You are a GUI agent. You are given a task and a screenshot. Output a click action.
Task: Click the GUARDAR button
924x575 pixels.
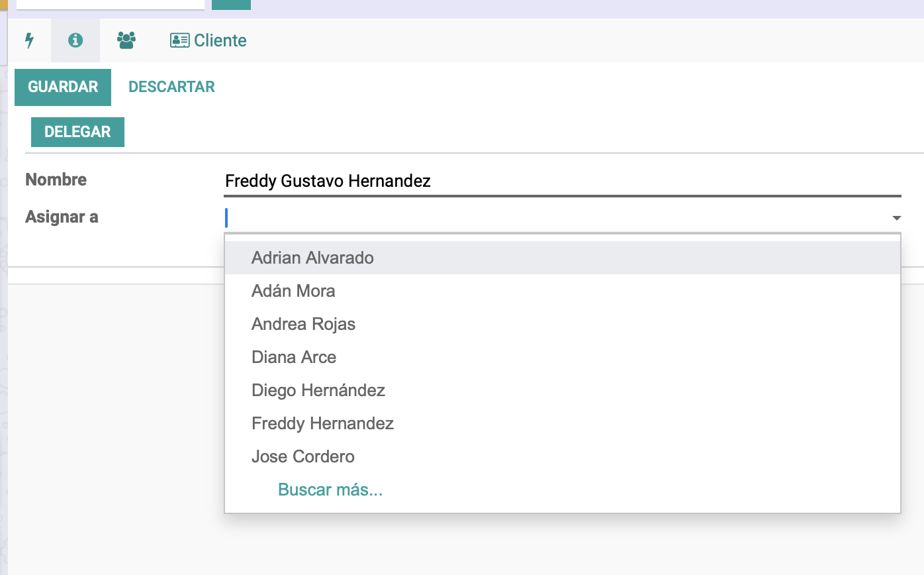63,87
